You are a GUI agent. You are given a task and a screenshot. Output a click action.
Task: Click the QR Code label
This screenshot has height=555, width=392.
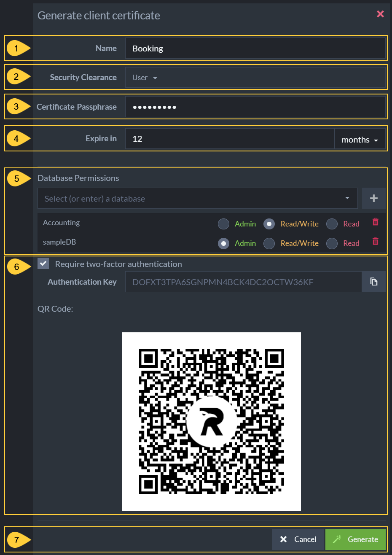click(55, 309)
